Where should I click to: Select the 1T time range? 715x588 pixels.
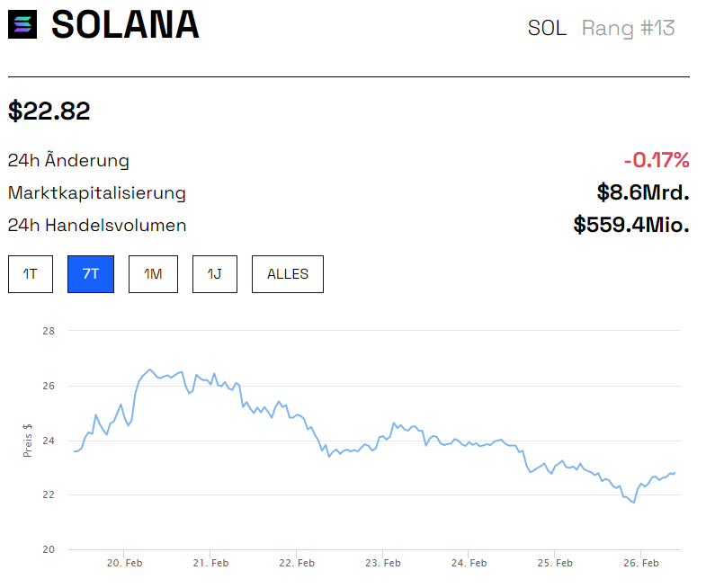point(31,274)
